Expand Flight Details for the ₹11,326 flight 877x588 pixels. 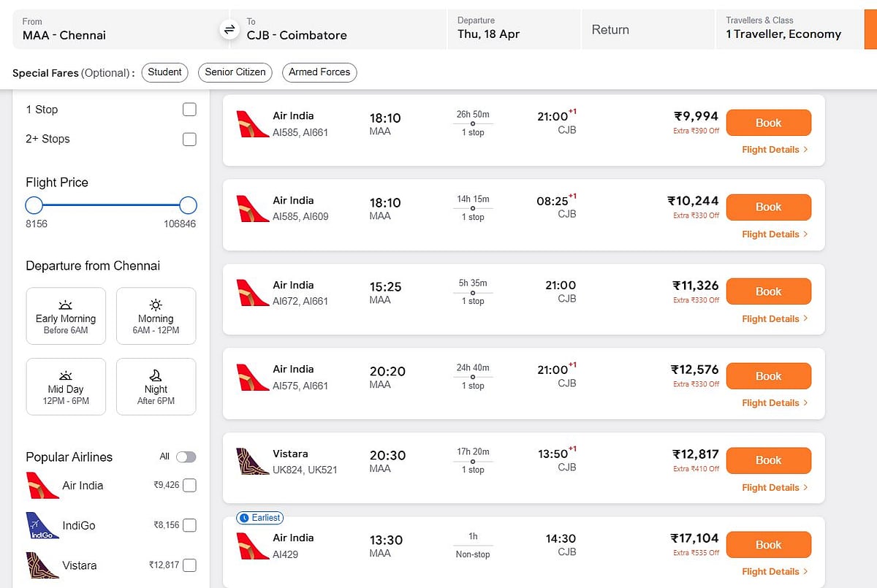(x=774, y=318)
